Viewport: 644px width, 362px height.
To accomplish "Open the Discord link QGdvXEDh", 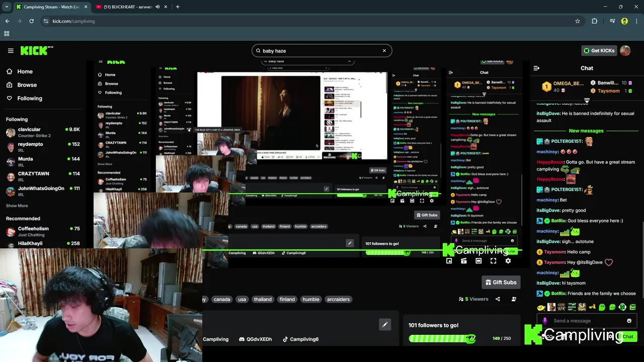I will 256,339.
